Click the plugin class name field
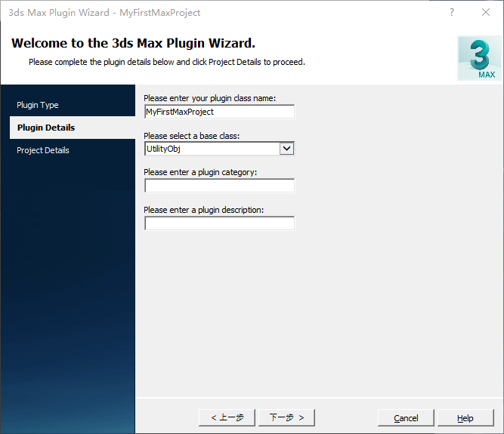The height and width of the screenshot is (434, 504). [219, 112]
